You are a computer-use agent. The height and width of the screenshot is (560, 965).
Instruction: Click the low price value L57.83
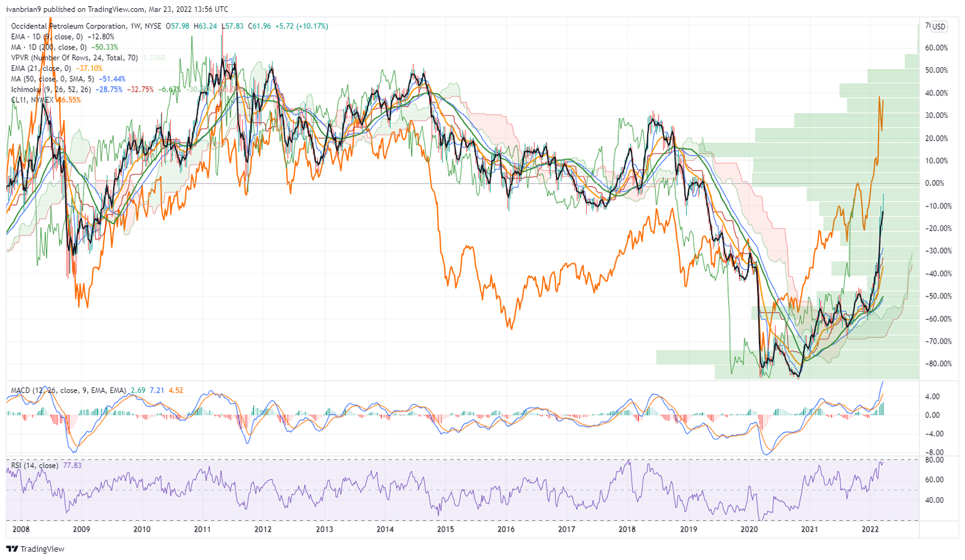click(232, 26)
